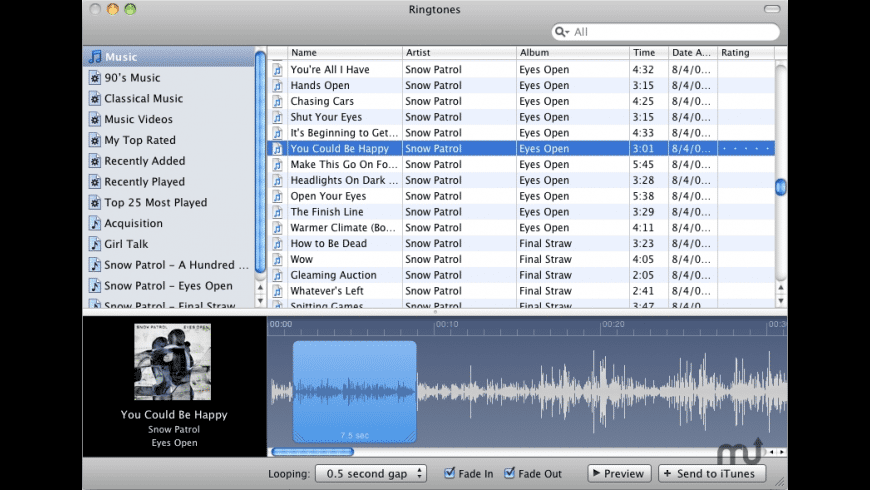The image size is (870, 490).
Task: Click the Top 25 Most Played icon
Action: 95,203
